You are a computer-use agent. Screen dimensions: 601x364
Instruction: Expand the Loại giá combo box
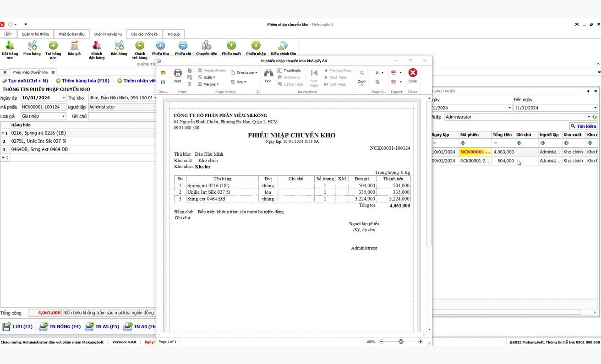pyautogui.click(x=63, y=116)
